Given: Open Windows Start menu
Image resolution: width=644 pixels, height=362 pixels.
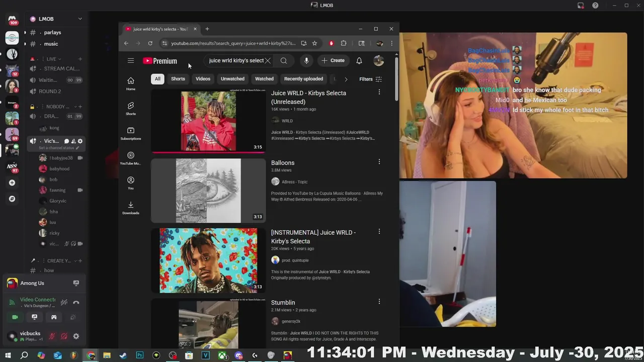Looking at the screenshot, I should pyautogui.click(x=8, y=355).
